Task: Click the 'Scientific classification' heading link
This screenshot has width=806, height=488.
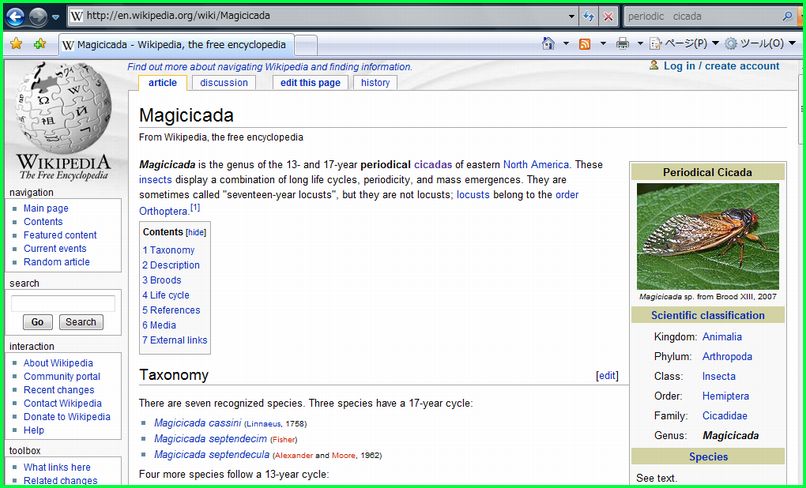Action: (708, 315)
